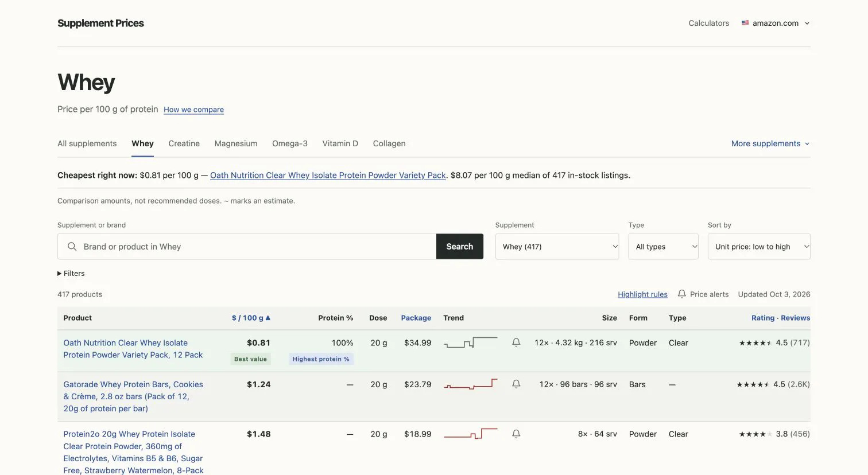Click the Supplement Prices site logo
The width and height of the screenshot is (868, 475).
[100, 23]
